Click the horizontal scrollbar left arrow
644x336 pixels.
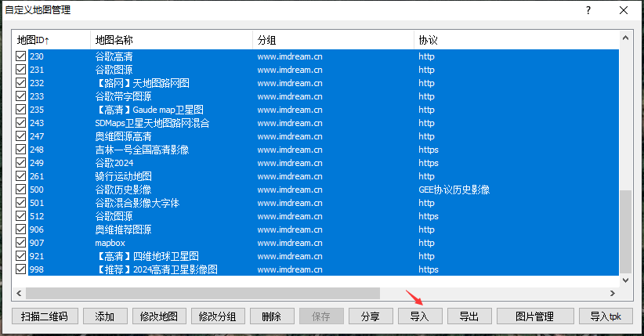(x=19, y=293)
